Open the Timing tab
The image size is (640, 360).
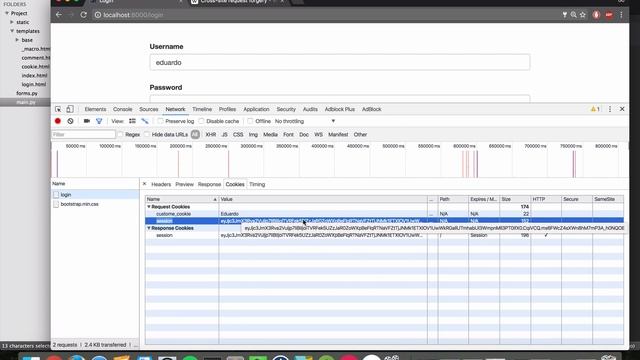coord(257,184)
